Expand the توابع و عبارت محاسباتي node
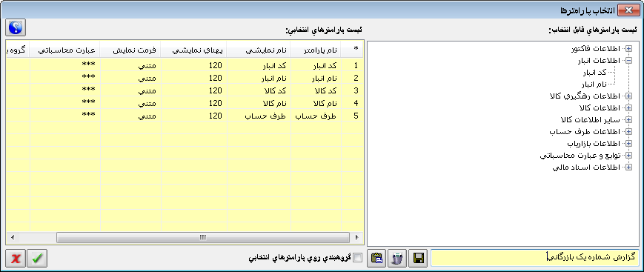This screenshot has width=644, height=272. [628, 156]
